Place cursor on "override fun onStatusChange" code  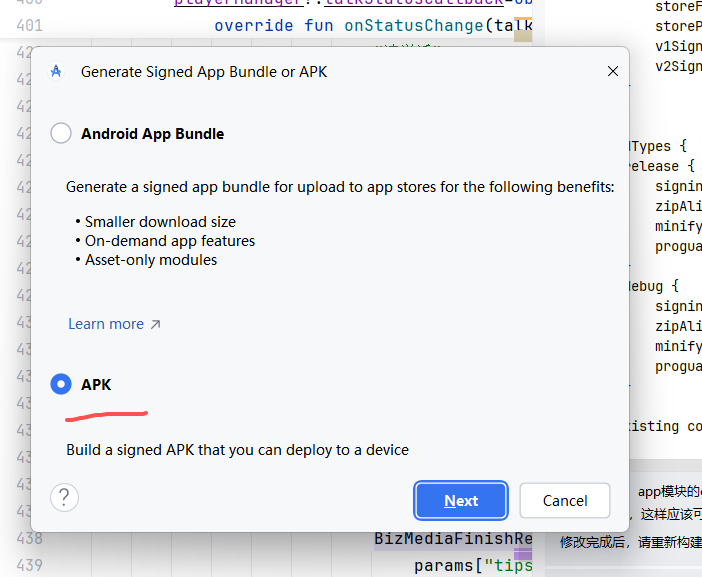click(x=370, y=25)
